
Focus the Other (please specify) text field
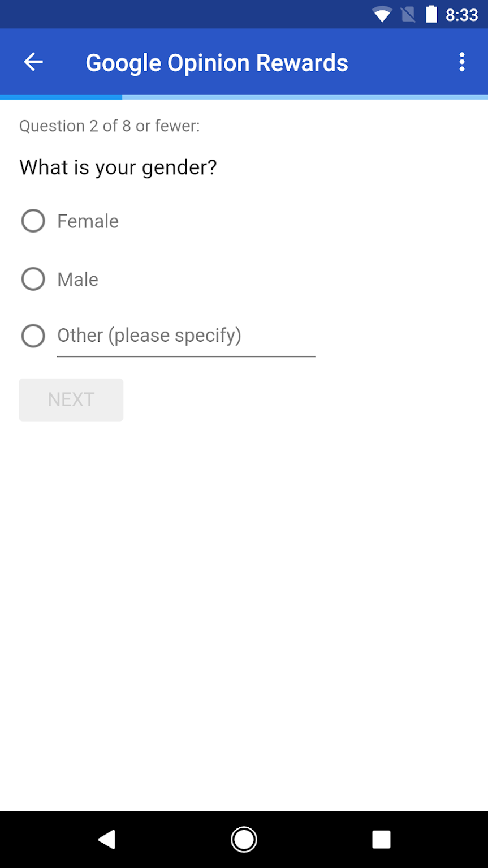pyautogui.click(x=185, y=336)
